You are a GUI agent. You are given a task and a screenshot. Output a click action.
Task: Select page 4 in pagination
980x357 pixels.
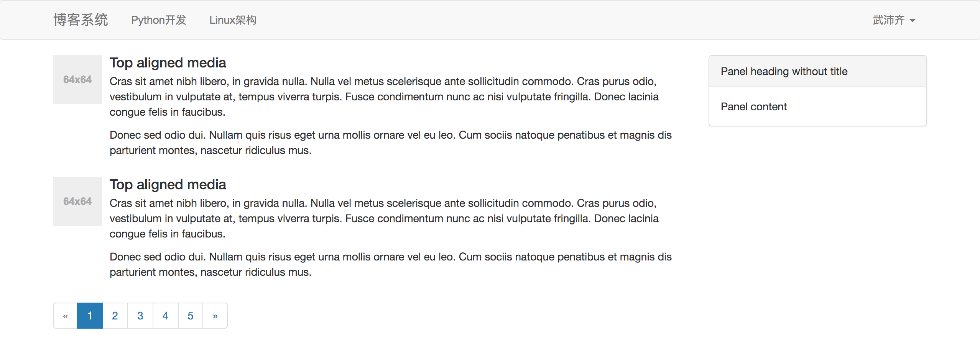tap(165, 316)
